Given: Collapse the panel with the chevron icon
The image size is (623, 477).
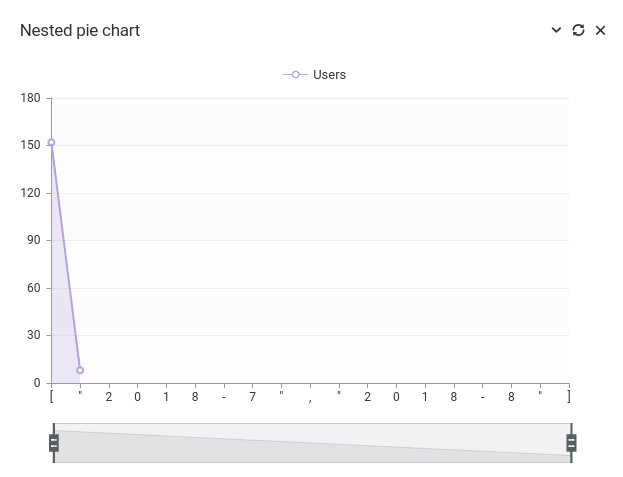Looking at the screenshot, I should (556, 30).
